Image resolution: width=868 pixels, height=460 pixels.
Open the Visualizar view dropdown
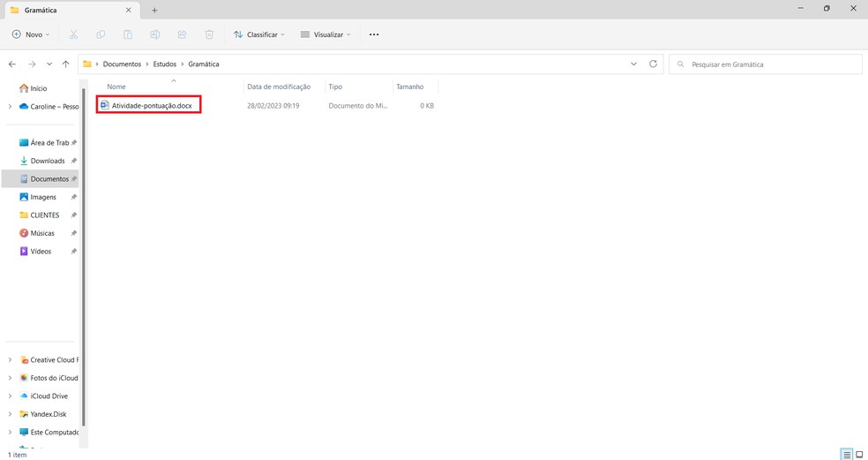(325, 34)
